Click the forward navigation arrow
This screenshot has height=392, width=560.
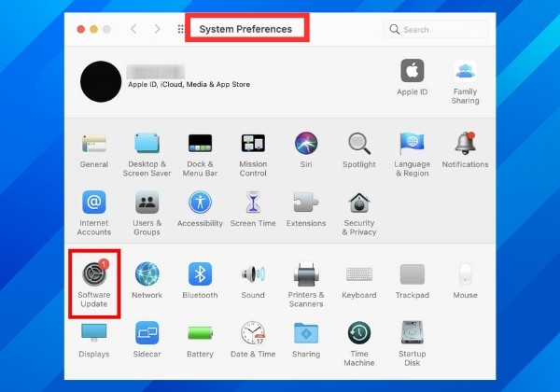tap(157, 29)
